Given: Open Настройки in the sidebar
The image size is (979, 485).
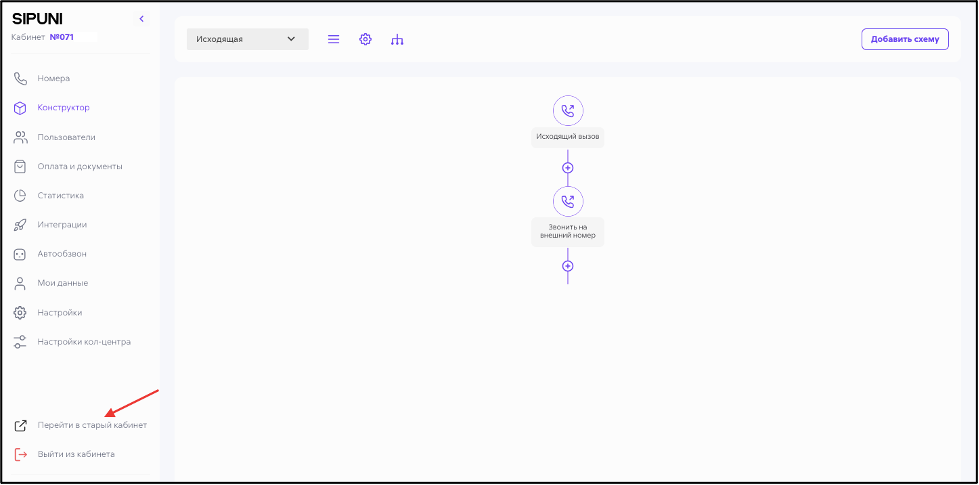Looking at the screenshot, I should (x=60, y=313).
